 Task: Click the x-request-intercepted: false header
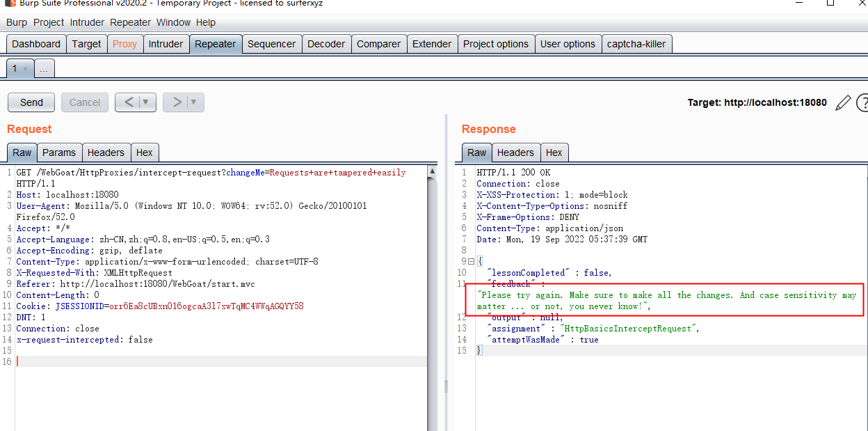85,340
